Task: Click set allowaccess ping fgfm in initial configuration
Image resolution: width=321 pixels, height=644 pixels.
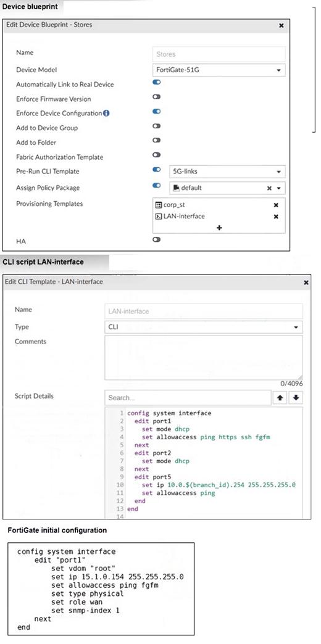Action: pyautogui.click(x=105, y=585)
